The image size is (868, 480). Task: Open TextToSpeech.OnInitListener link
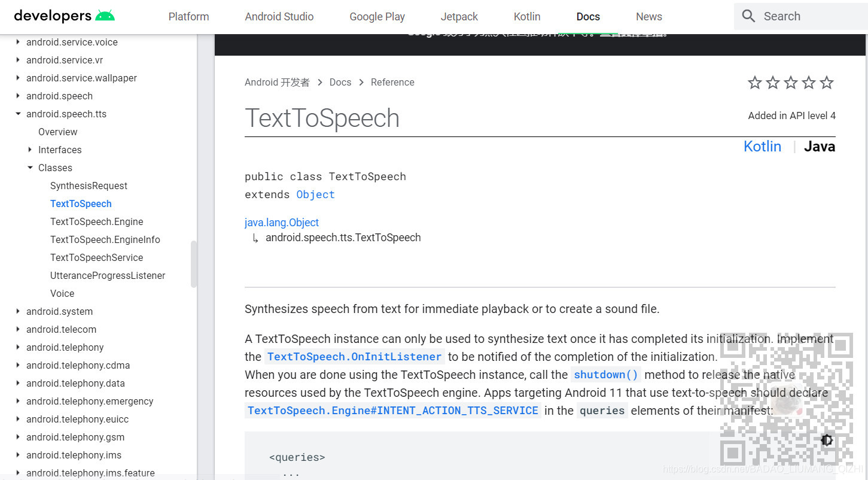click(x=354, y=357)
